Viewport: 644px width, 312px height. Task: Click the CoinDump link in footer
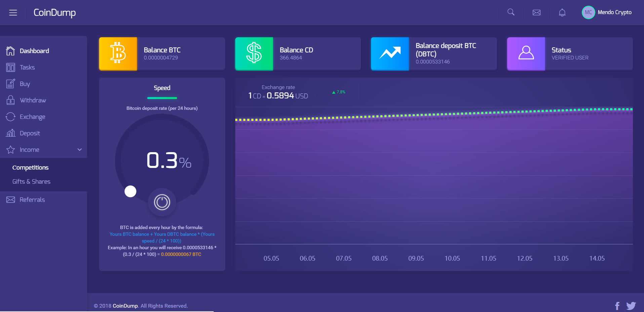pos(125,306)
